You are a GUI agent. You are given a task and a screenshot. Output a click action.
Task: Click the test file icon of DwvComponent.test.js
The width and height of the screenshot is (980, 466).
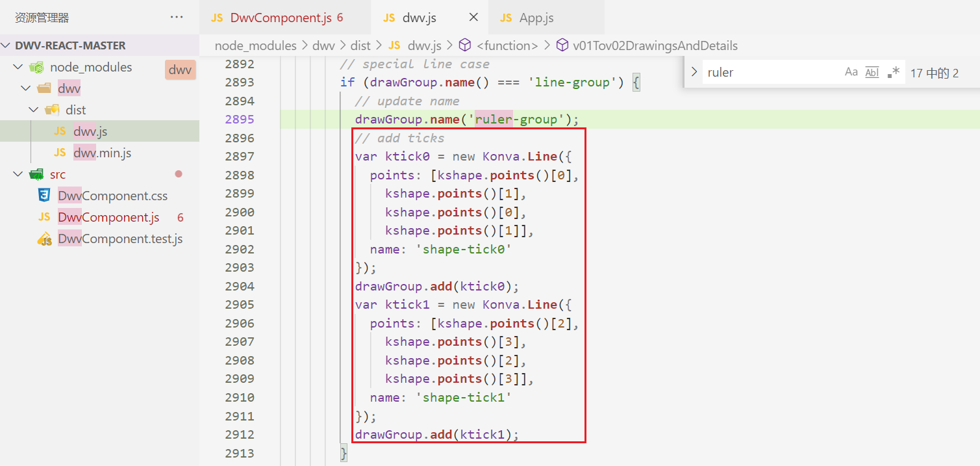44,239
